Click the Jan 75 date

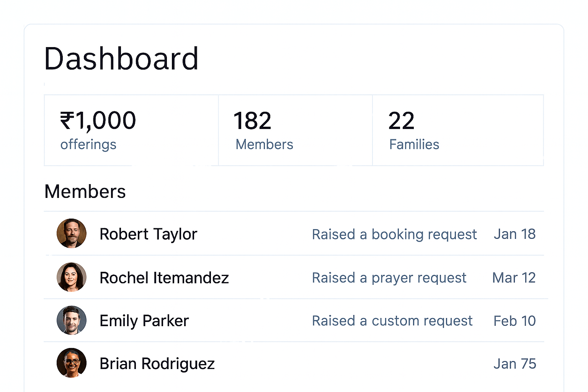point(514,364)
